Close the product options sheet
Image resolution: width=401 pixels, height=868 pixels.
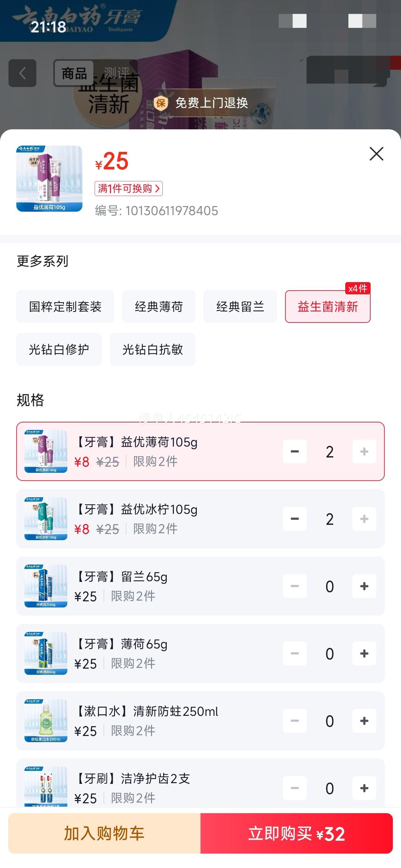tap(376, 154)
